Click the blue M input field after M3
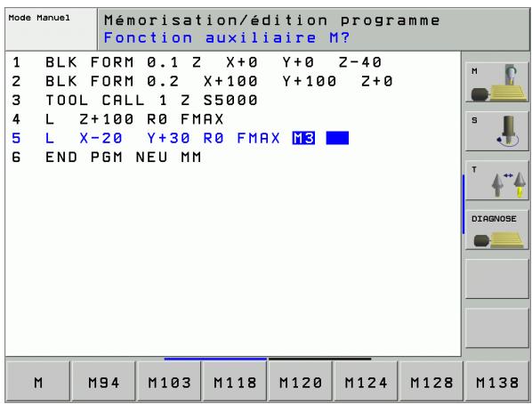The height and width of the screenshot is (404, 532). (x=337, y=138)
